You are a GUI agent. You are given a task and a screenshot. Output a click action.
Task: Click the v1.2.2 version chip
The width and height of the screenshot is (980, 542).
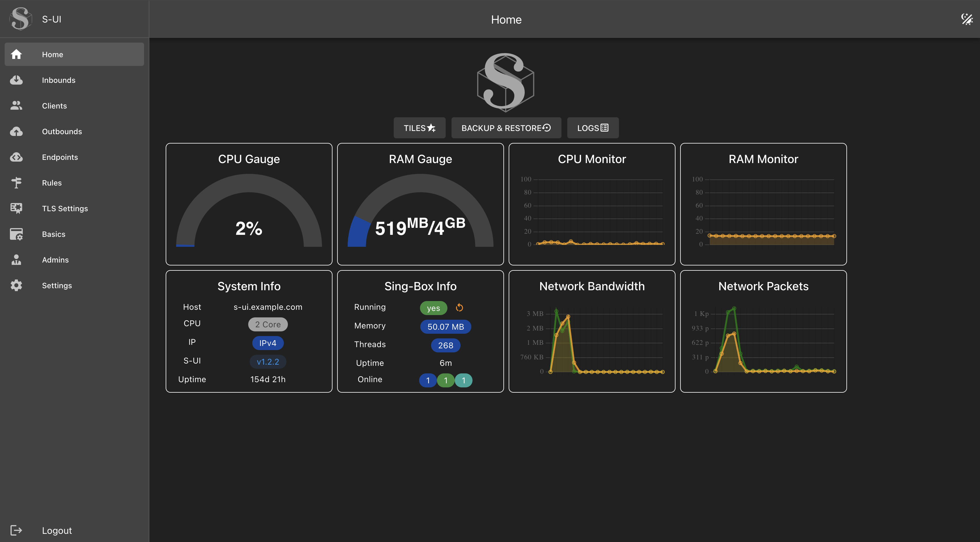(267, 362)
